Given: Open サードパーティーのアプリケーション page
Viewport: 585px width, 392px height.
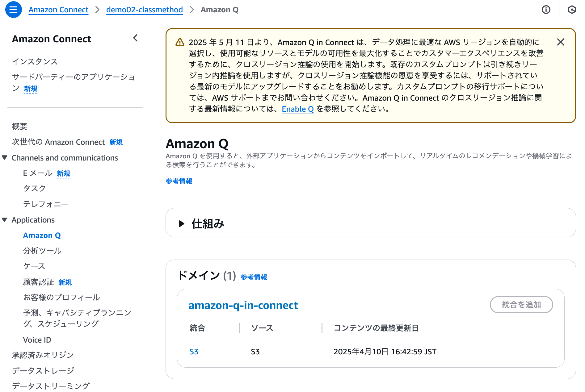Looking at the screenshot, I should coord(73,82).
